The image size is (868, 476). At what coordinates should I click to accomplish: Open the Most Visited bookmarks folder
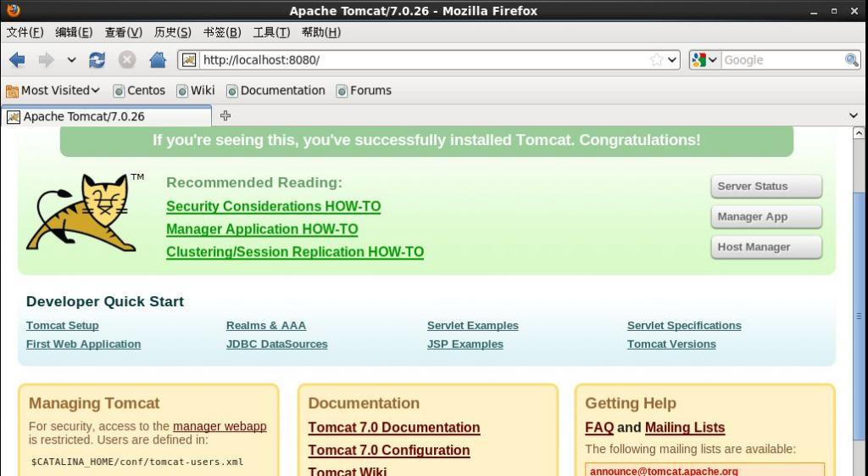tap(53, 90)
